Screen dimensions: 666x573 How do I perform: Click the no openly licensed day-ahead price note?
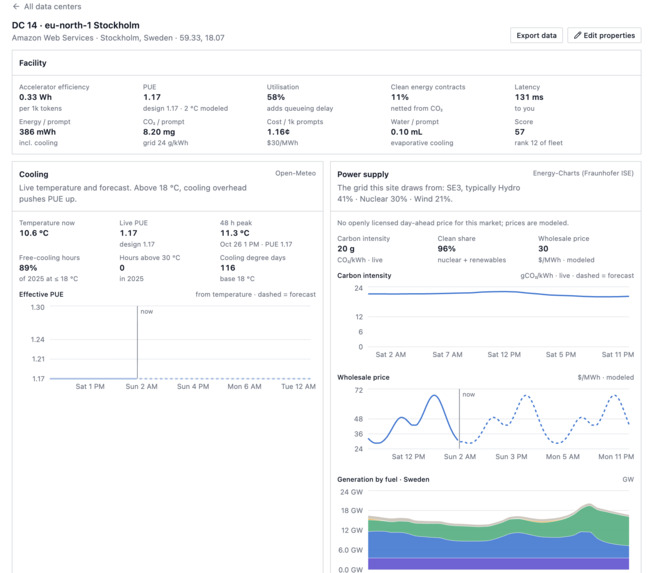(x=453, y=223)
